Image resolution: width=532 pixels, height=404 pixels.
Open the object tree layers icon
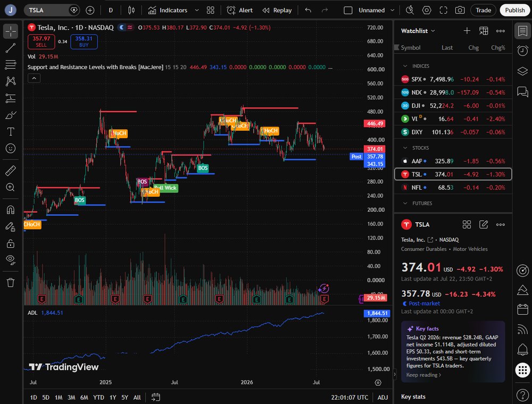point(522,71)
